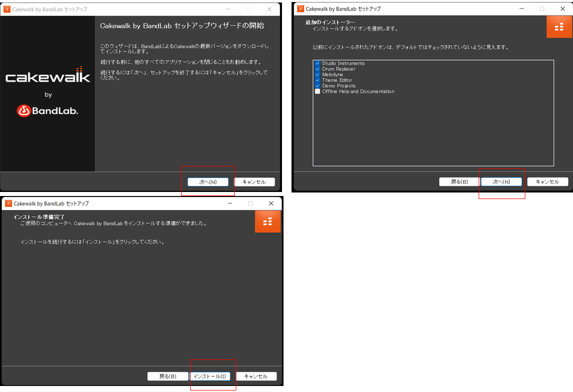Click the cakewalk wordmark in the wizard sidebar

tap(48, 75)
